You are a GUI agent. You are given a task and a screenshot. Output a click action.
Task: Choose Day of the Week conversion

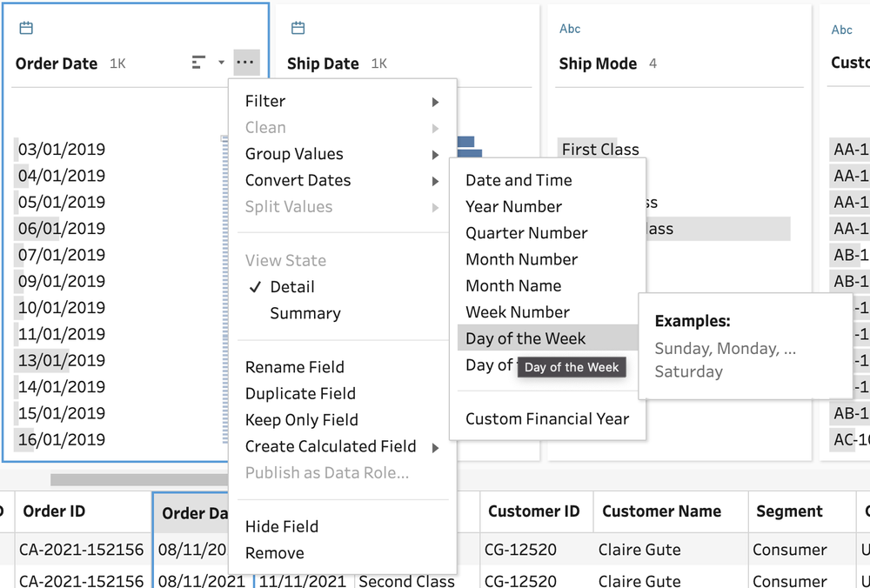pyautogui.click(x=525, y=338)
